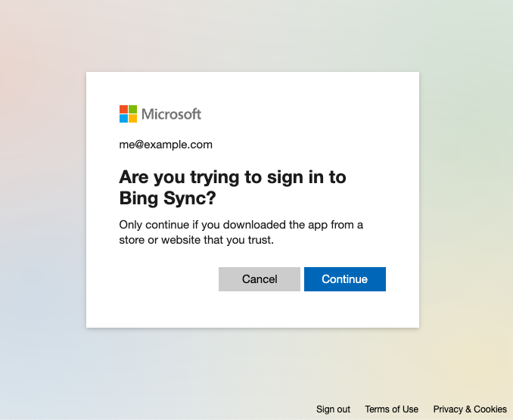Click the "store or website that you trust" line
The width and height of the screenshot is (513, 420).
tap(196, 241)
